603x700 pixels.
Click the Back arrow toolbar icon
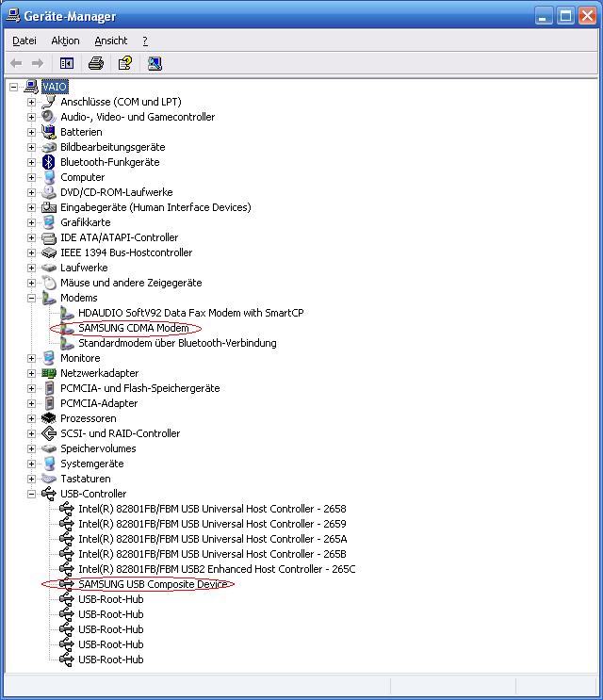click(16, 63)
